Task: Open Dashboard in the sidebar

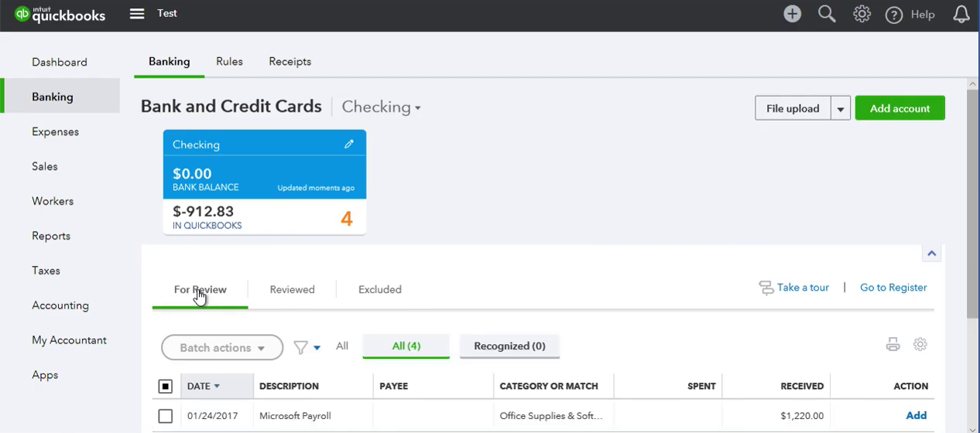Action: pos(60,62)
